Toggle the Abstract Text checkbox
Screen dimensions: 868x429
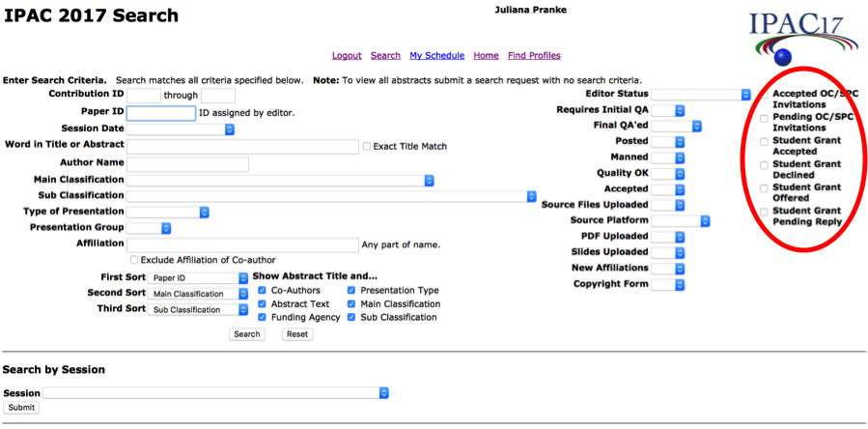[263, 303]
